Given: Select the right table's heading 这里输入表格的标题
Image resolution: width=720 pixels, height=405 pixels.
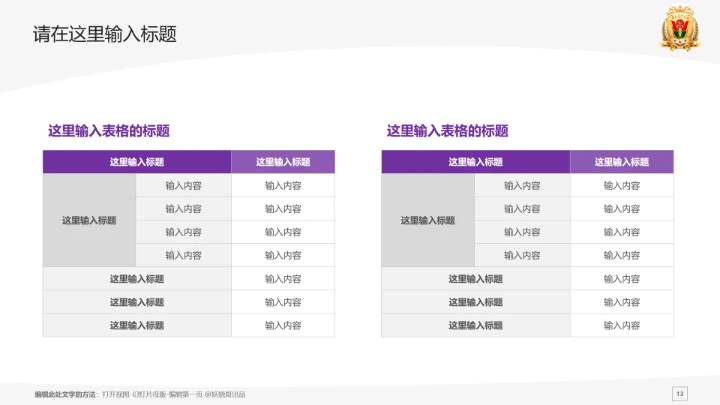Looking at the screenshot, I should pyautogui.click(x=447, y=131).
